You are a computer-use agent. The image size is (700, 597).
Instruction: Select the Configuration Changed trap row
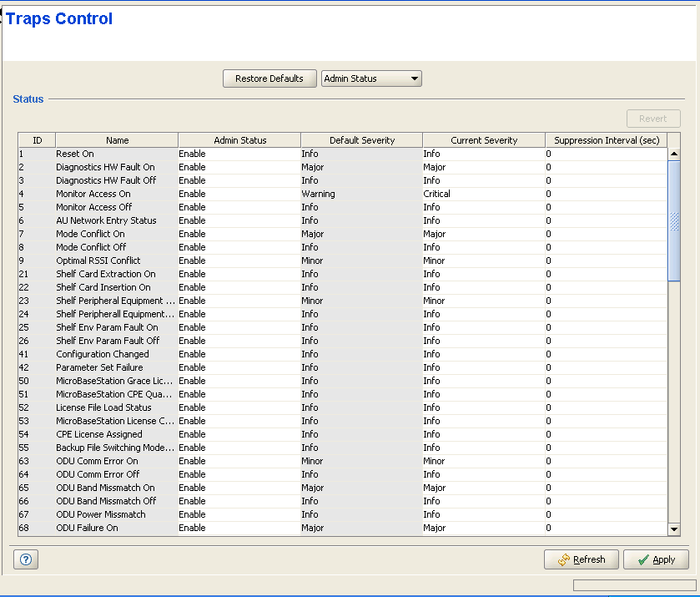click(116, 354)
